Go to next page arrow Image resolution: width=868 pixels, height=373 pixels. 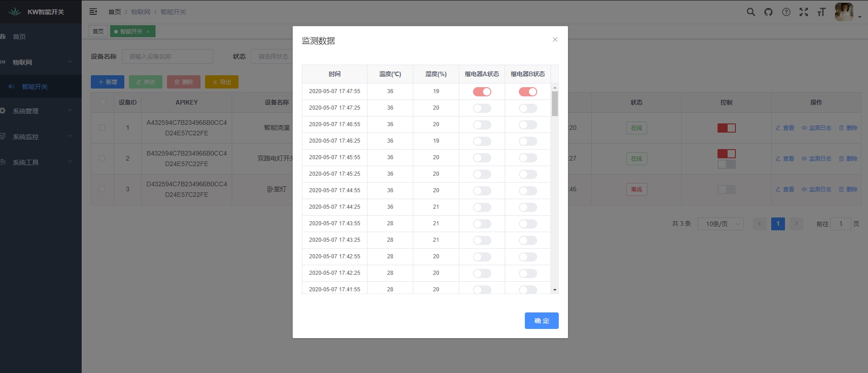(x=796, y=224)
